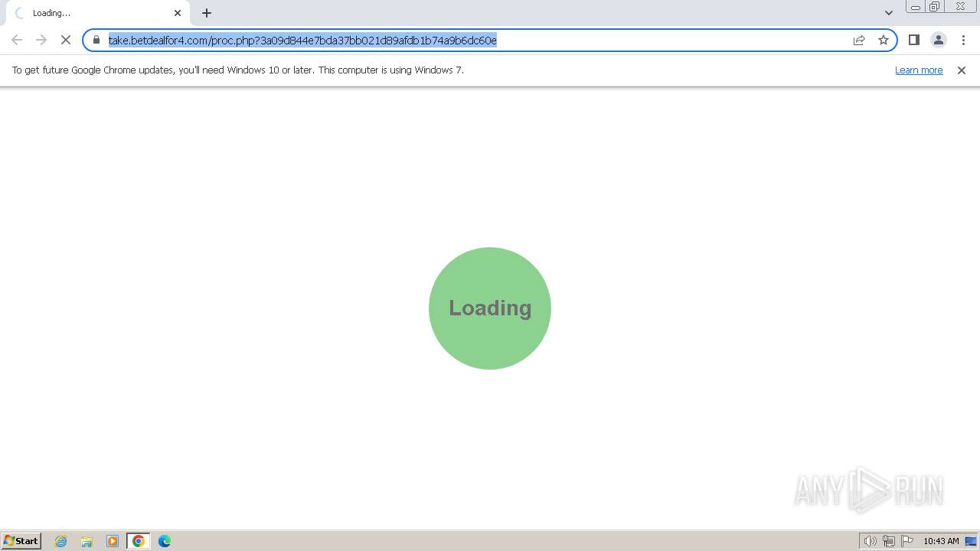Select the Windows 7 update notice text
980x551 pixels.
(238, 70)
